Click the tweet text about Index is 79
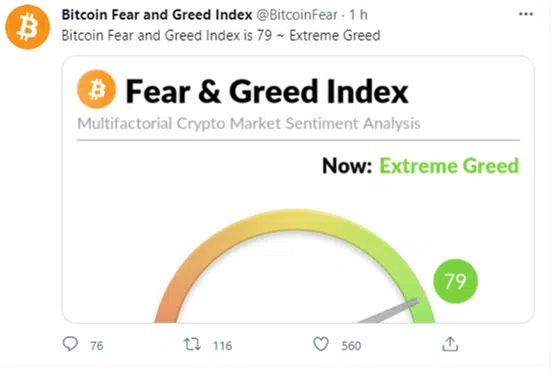Viewport: 554px width, 374px height. 221,35
